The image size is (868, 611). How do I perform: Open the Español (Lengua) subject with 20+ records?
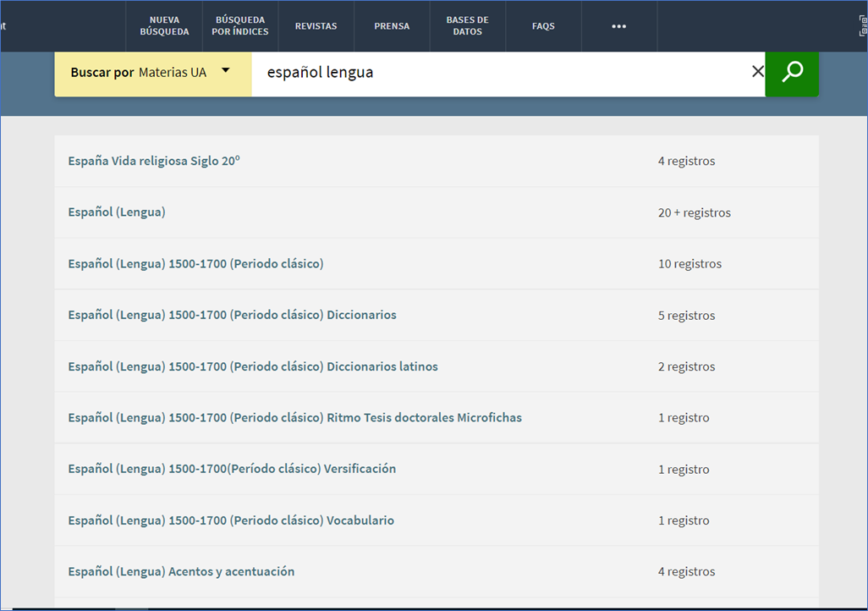pyautogui.click(x=117, y=212)
